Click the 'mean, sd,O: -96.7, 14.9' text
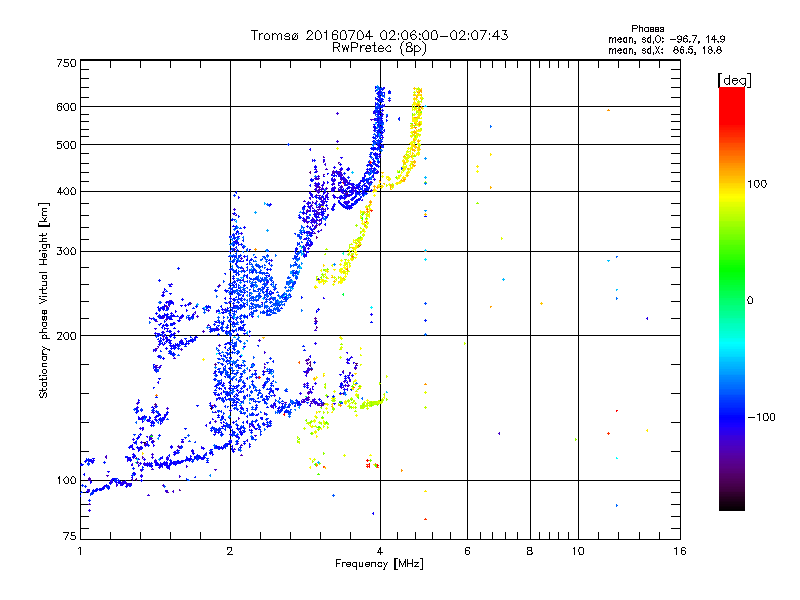800x600 pixels. coord(666,39)
